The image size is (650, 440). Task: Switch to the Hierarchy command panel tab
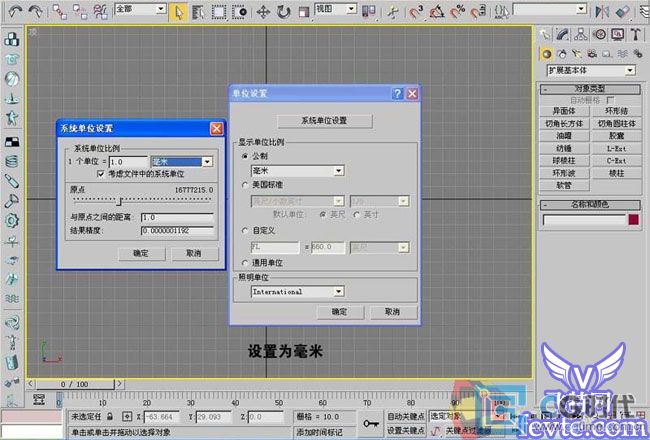point(581,34)
